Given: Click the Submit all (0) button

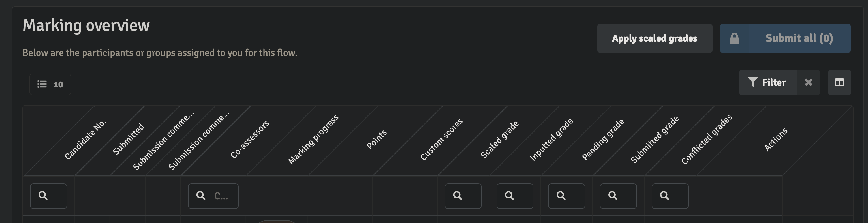Looking at the screenshot, I should coord(785,38).
